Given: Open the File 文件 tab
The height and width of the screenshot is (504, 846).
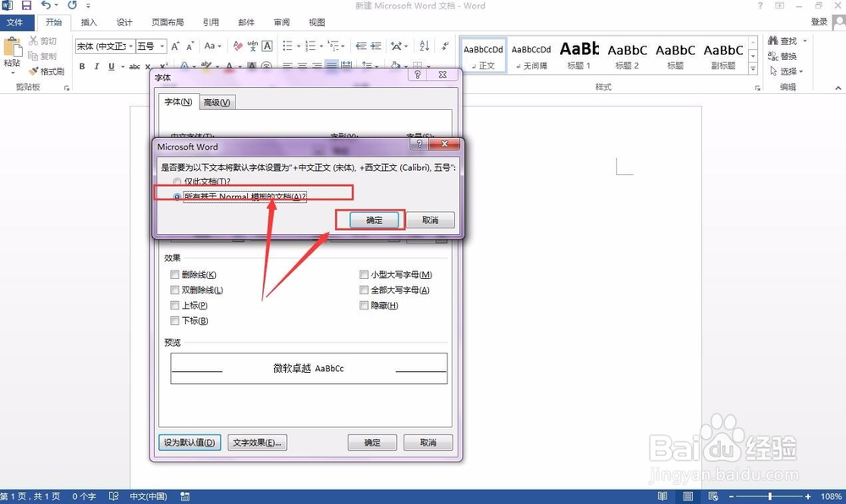Looking at the screenshot, I should 15,22.
